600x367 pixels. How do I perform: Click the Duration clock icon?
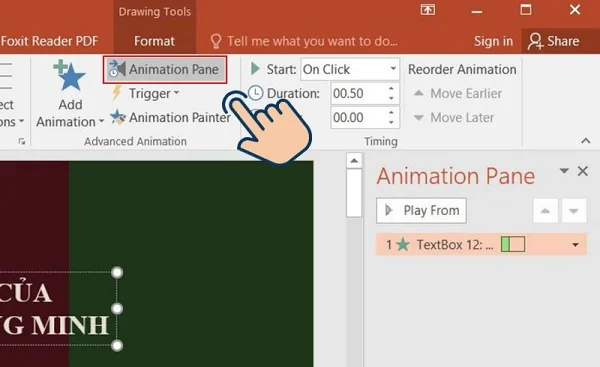(255, 93)
